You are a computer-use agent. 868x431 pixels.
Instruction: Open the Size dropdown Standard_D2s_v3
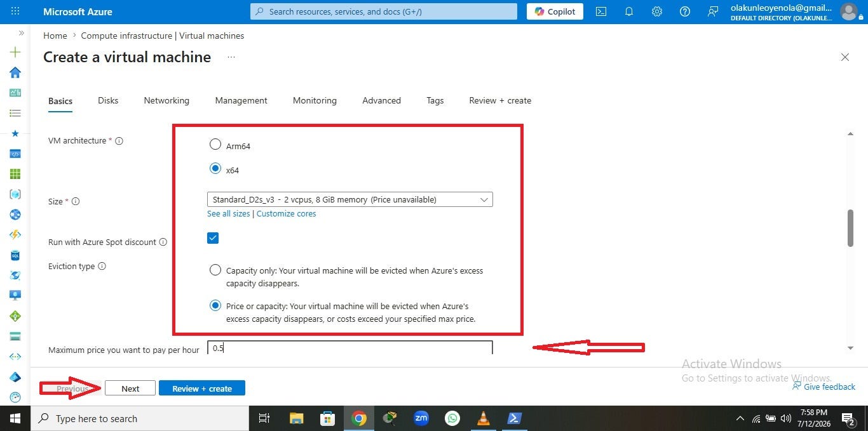tap(350, 199)
